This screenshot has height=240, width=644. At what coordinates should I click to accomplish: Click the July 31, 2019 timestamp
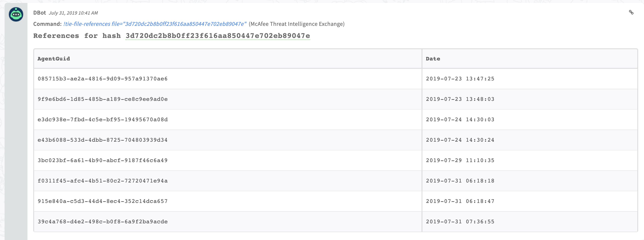pos(73,13)
